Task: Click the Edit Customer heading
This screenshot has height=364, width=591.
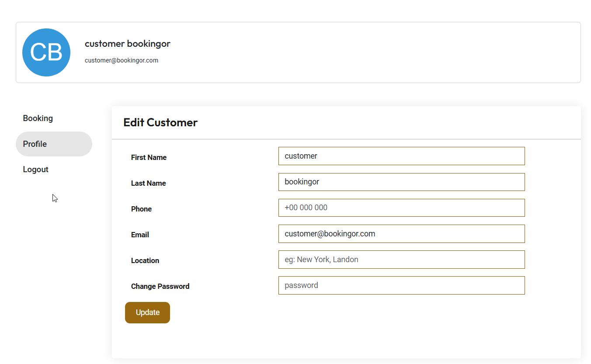Action: [x=160, y=122]
